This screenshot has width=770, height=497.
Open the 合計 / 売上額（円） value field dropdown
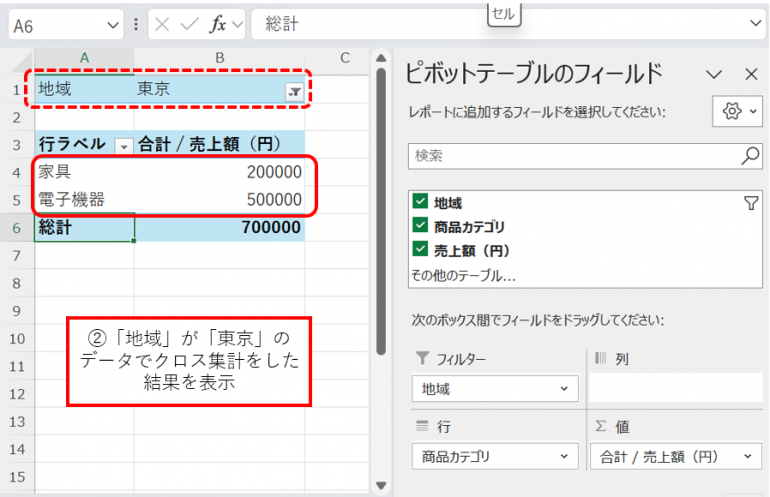747,457
